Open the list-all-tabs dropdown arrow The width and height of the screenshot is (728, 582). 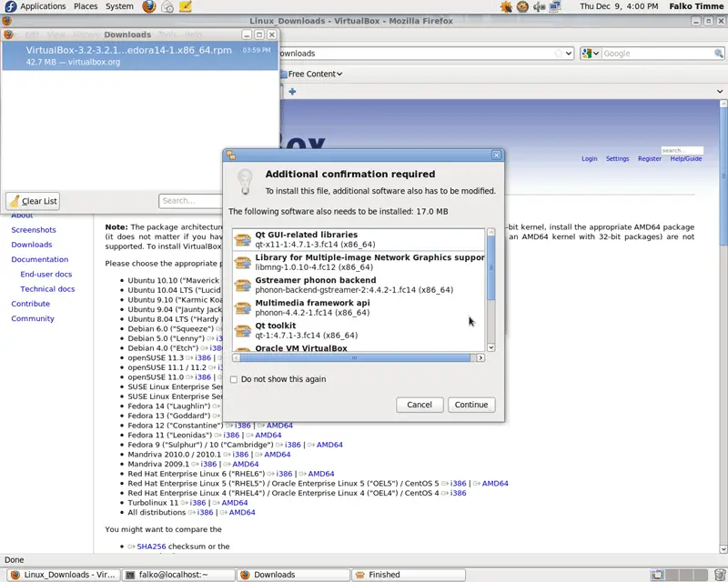pyautogui.click(x=720, y=92)
